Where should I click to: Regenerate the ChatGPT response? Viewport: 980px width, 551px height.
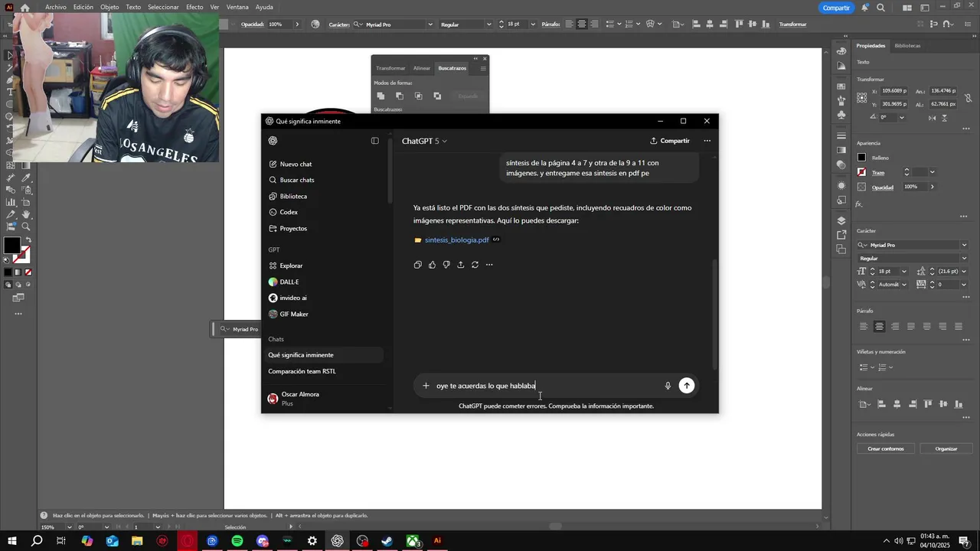click(475, 265)
